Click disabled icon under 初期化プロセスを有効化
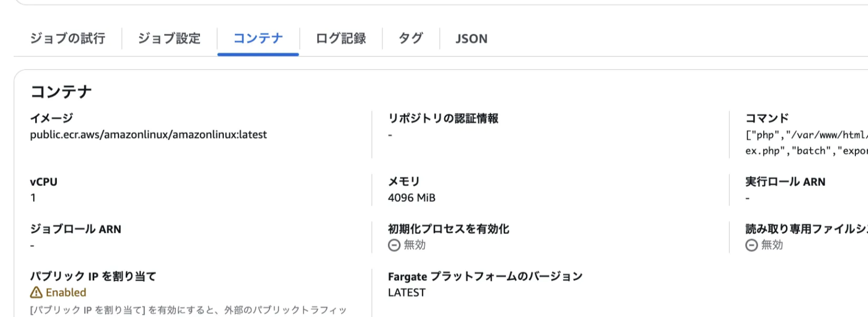Screen dimensions: 868x317 394,245
